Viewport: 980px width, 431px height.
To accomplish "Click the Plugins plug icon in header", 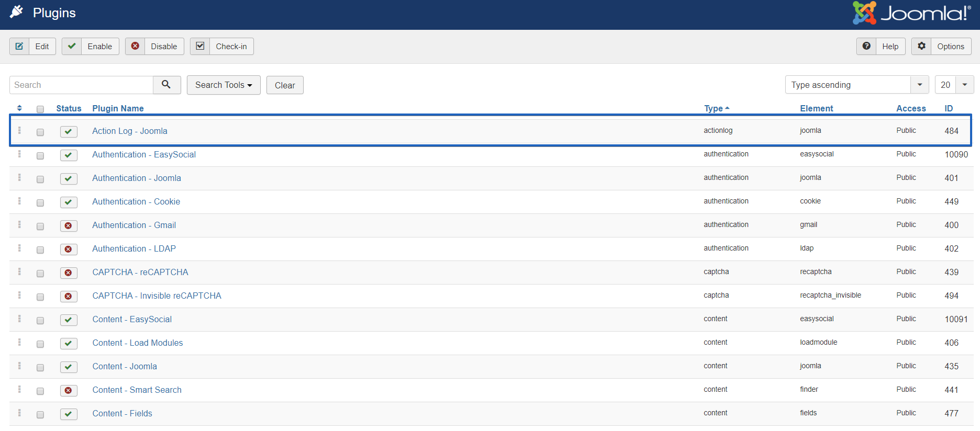I will [17, 12].
